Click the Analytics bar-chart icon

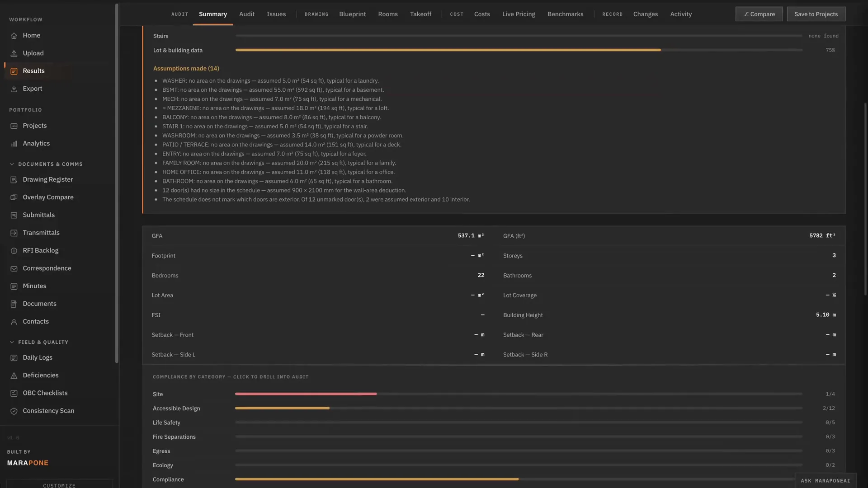[x=14, y=144]
